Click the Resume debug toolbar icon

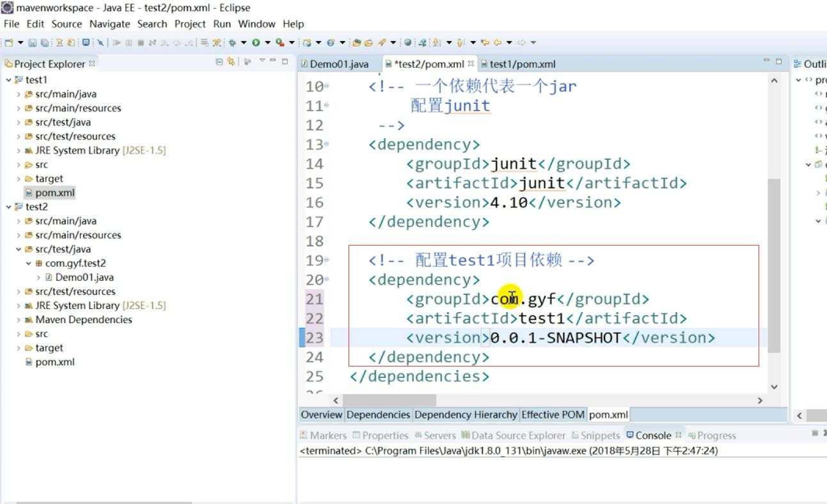pos(116,43)
